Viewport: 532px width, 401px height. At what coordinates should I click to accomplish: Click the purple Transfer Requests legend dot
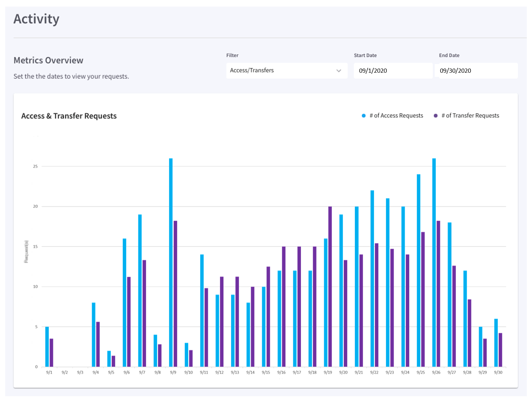[436, 116]
